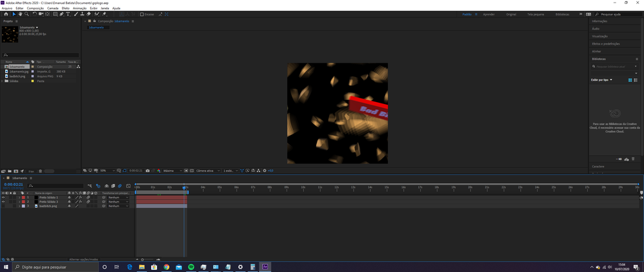Open Spotify from the taskbar

tap(191, 267)
